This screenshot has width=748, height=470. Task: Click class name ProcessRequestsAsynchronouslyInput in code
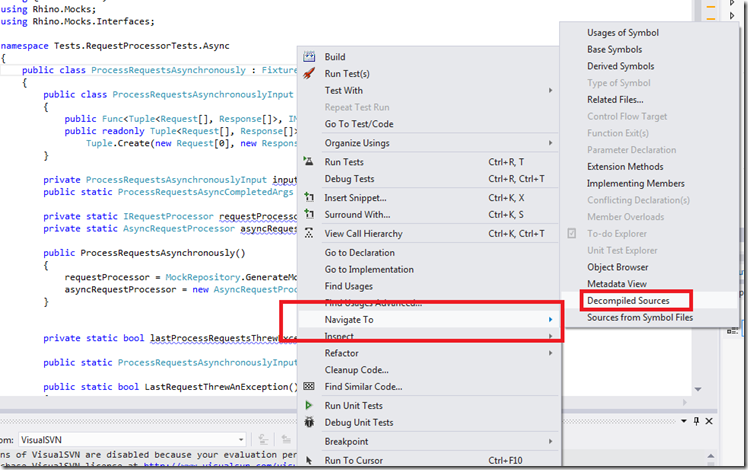tap(202, 94)
